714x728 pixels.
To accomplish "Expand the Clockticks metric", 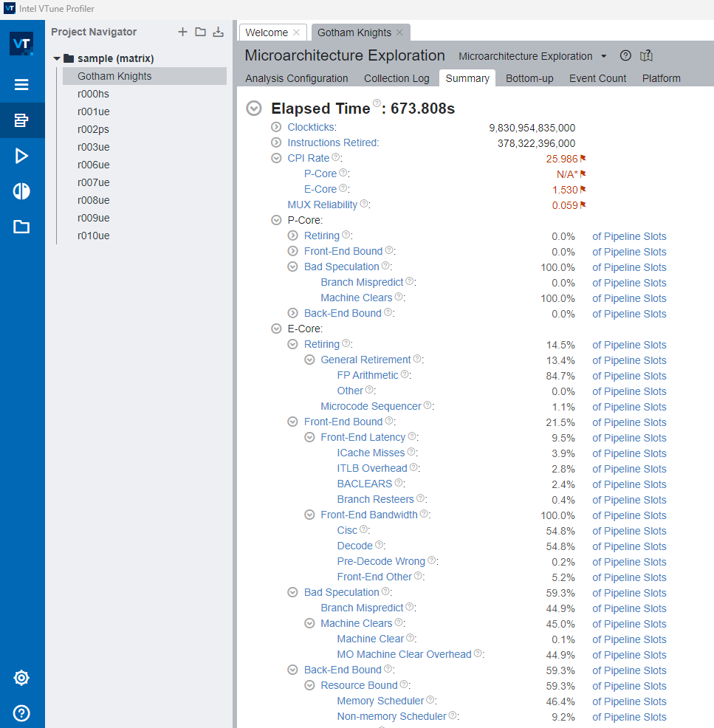I will [x=276, y=127].
